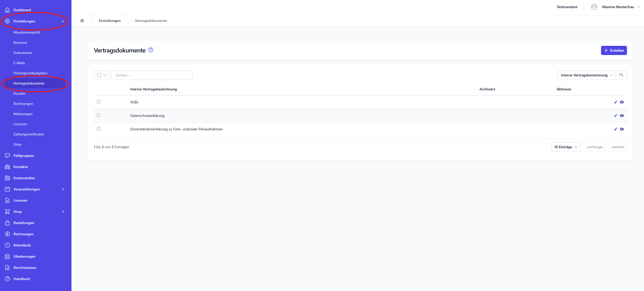
Task: Edit Einverständniserklärung with pencil icon
Action: coord(616,129)
